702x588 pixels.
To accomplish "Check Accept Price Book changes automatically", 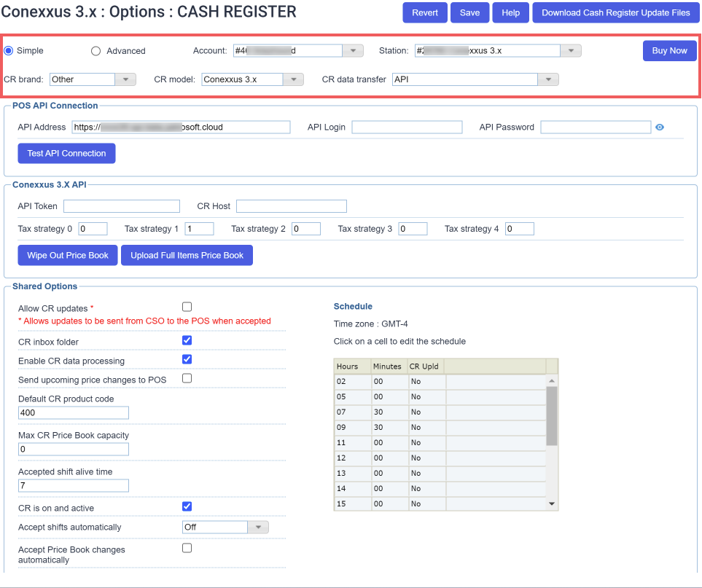I will click(187, 548).
